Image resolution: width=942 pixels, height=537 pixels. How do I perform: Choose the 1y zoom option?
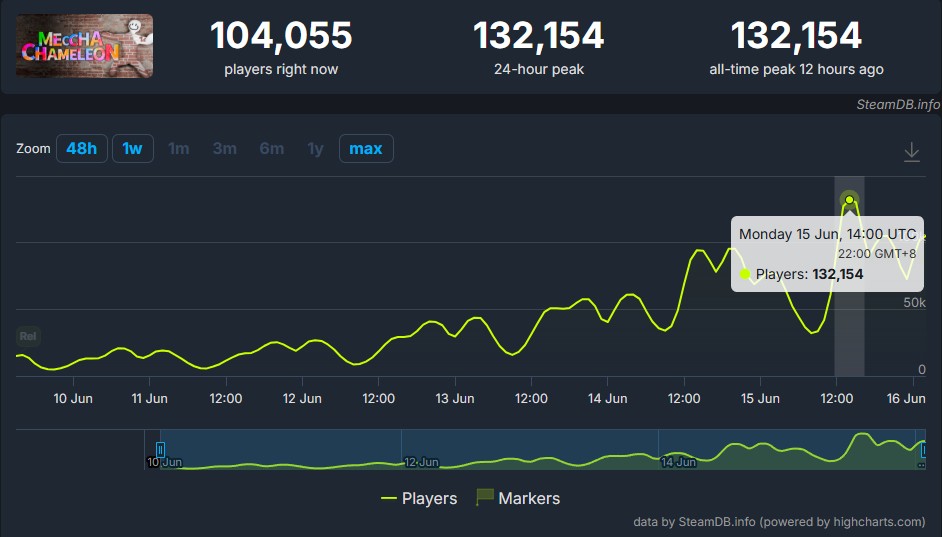(x=315, y=148)
